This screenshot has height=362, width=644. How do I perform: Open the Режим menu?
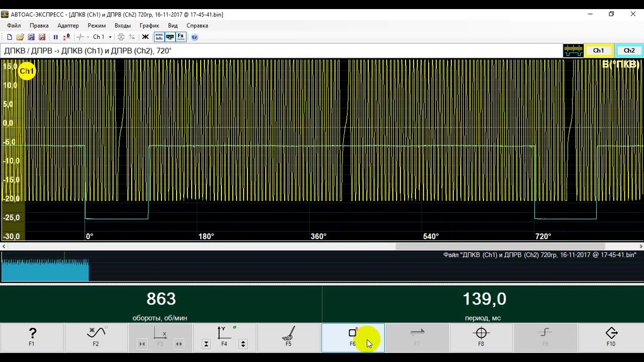coord(97,26)
